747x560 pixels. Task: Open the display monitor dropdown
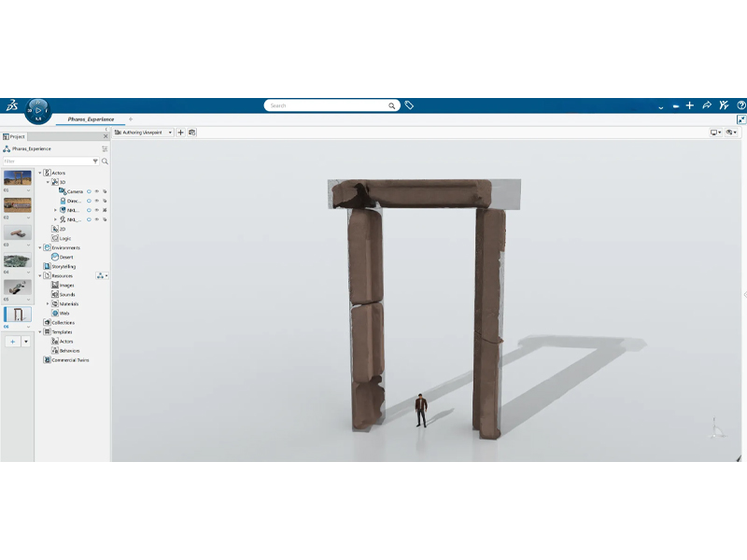[x=715, y=133]
